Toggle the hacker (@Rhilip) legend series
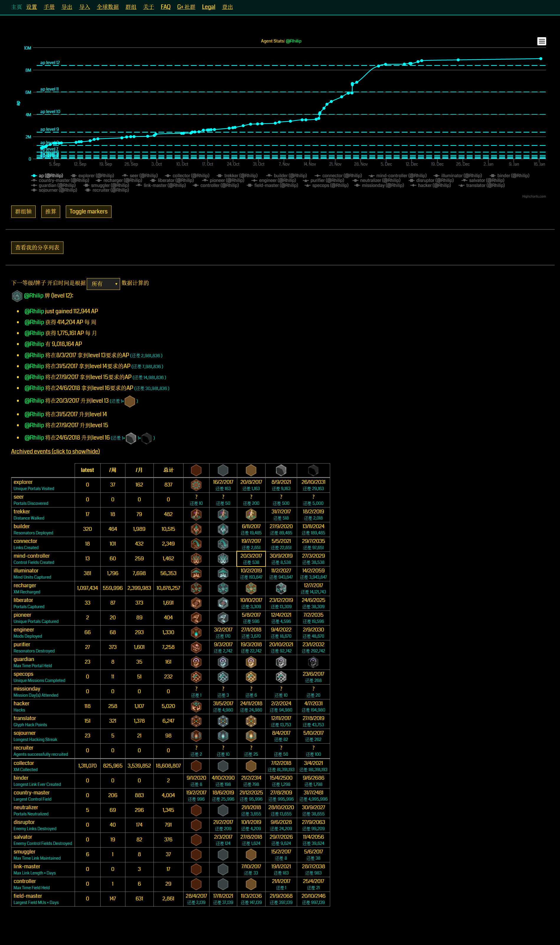 430,185
